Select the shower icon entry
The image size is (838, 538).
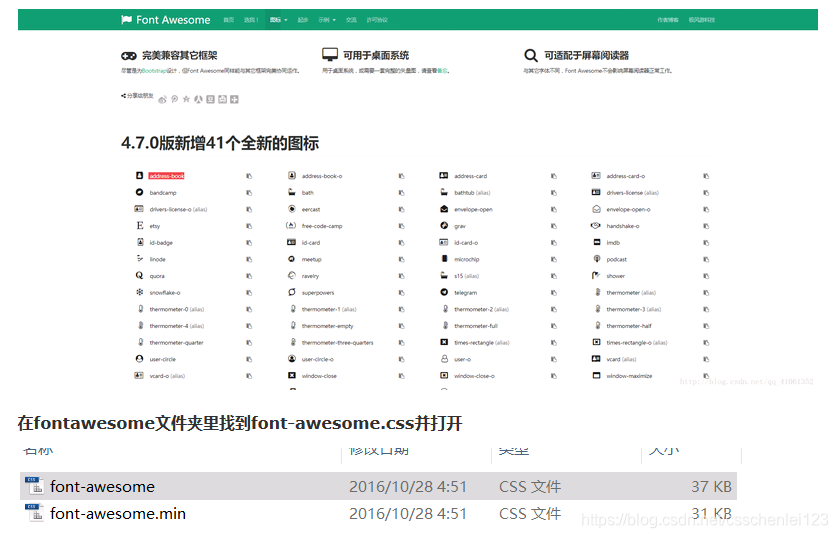coord(609,276)
